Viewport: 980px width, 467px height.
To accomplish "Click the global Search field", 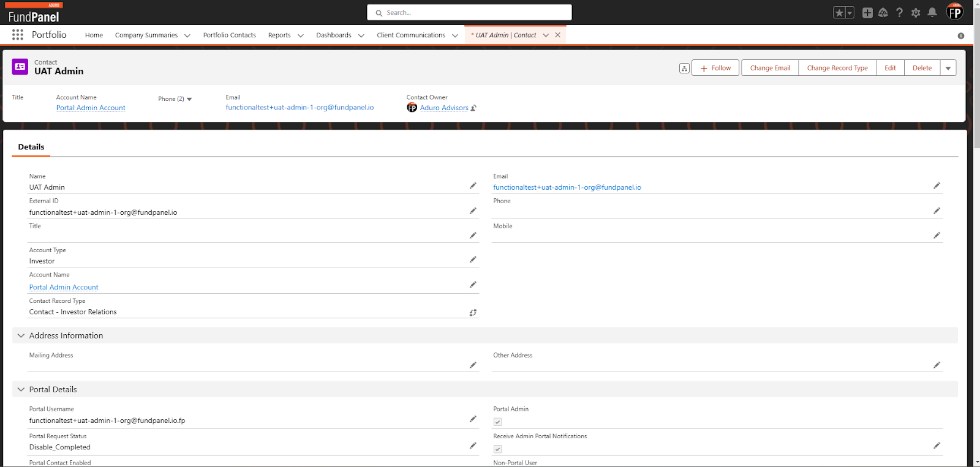I will (469, 12).
